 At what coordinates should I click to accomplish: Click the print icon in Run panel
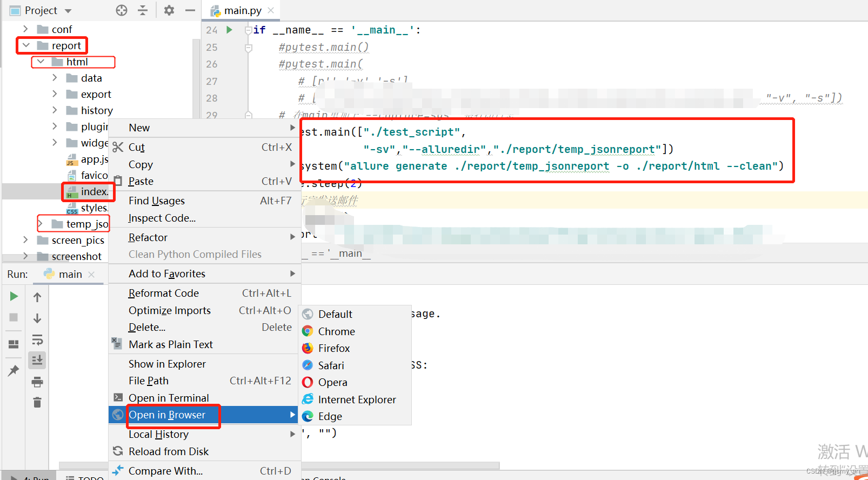(37, 382)
